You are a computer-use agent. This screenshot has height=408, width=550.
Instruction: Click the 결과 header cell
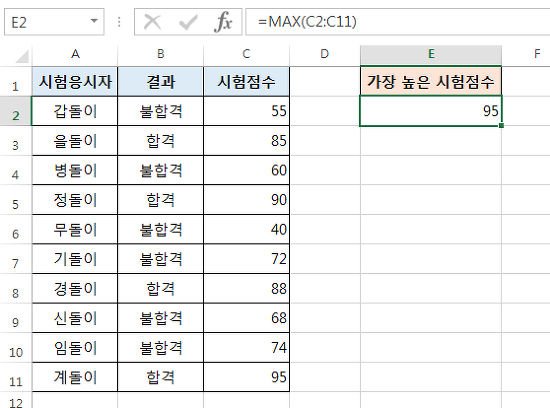pos(161,82)
